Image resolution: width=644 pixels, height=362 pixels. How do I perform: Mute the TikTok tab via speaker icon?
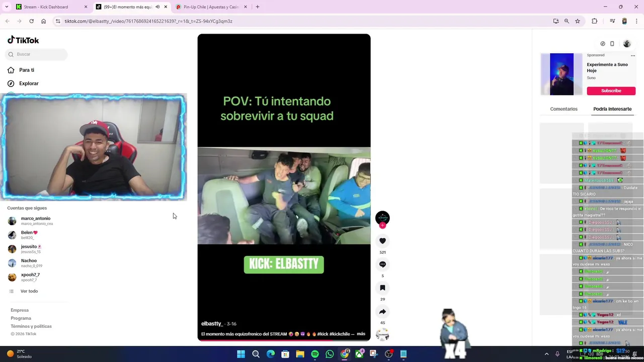pos(157,7)
